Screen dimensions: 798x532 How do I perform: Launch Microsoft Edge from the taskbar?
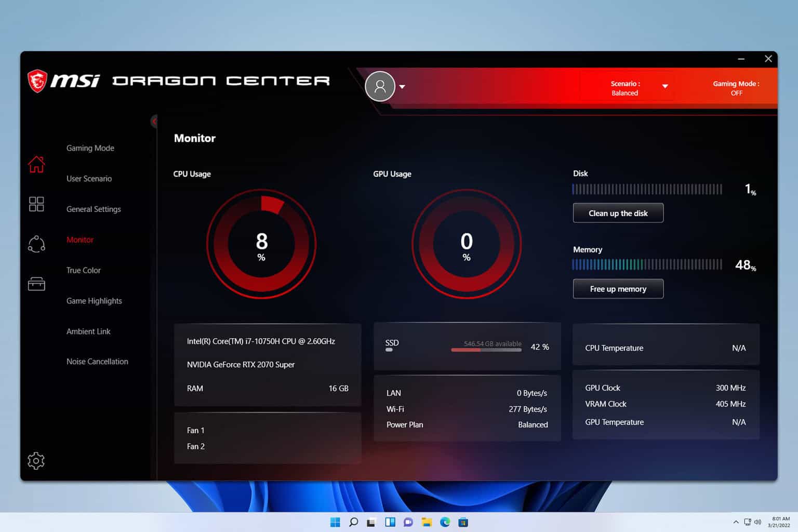(445, 522)
